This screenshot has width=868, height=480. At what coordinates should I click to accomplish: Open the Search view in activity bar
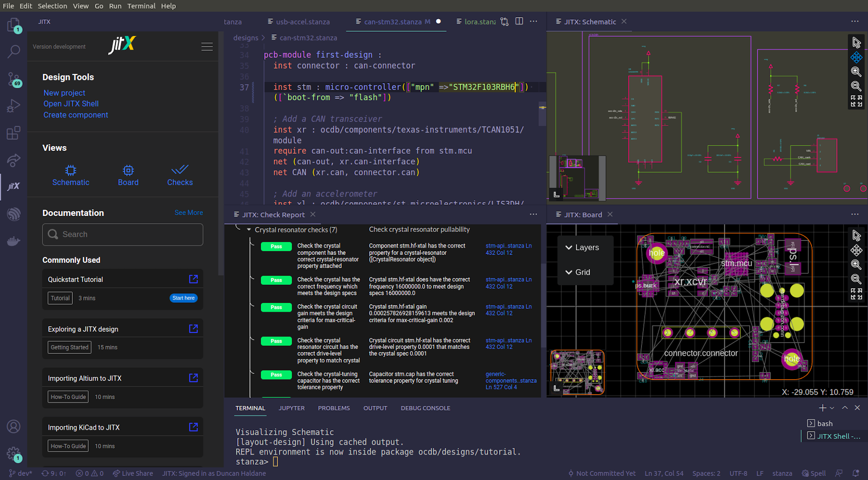point(14,52)
